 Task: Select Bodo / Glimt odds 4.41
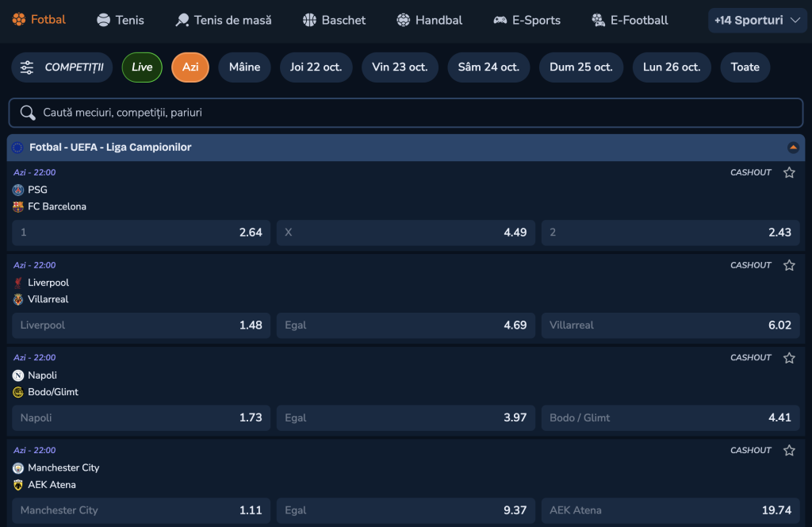[670, 417]
